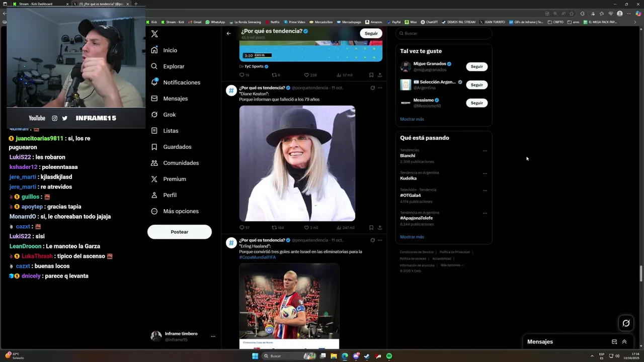
Task: Open CRIPTO bookmarks folder
Action: [x=555, y=22]
